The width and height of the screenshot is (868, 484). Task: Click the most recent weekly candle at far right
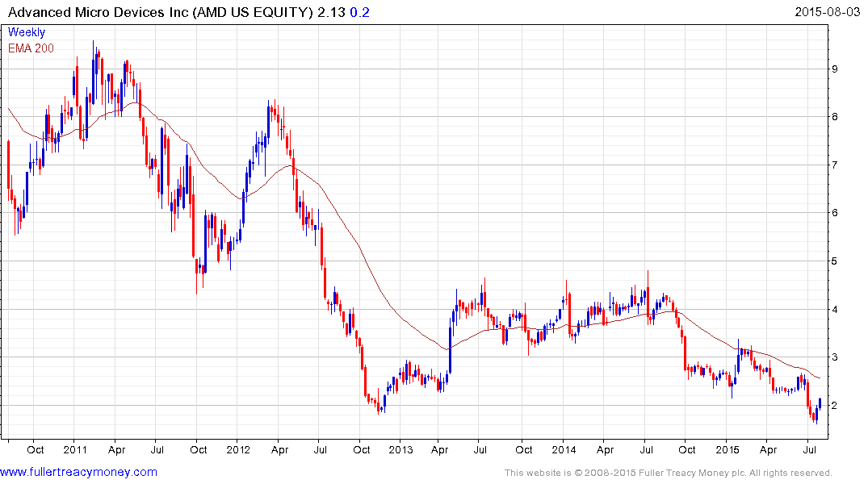(x=820, y=403)
